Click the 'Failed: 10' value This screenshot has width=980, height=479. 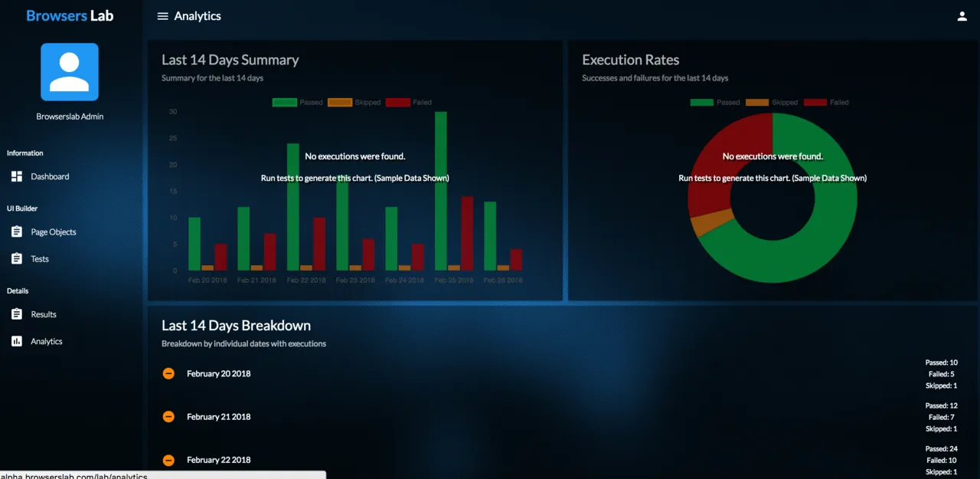pos(942,461)
